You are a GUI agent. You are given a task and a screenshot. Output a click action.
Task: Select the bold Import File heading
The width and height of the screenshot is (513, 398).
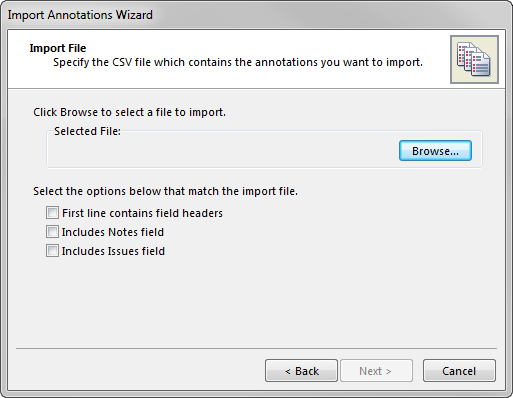[58, 48]
